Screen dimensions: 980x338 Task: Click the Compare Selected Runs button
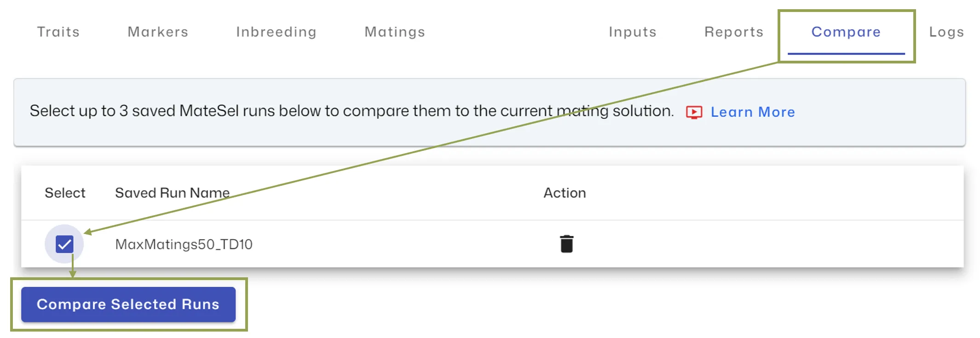[x=128, y=304]
